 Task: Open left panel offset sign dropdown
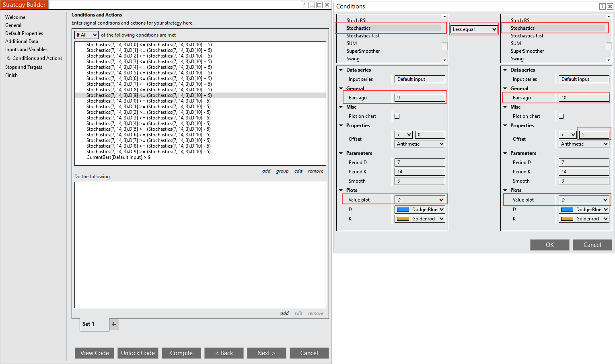click(404, 135)
